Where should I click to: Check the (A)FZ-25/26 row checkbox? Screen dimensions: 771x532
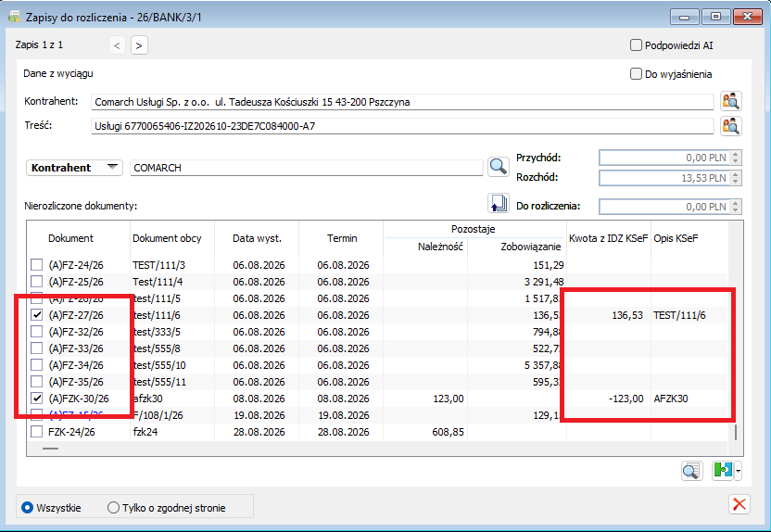tap(36, 282)
